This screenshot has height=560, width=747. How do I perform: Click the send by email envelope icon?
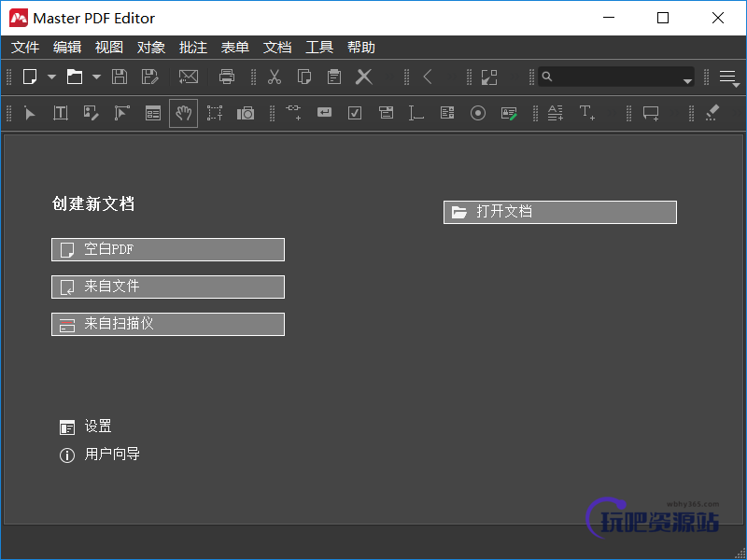[x=189, y=77]
